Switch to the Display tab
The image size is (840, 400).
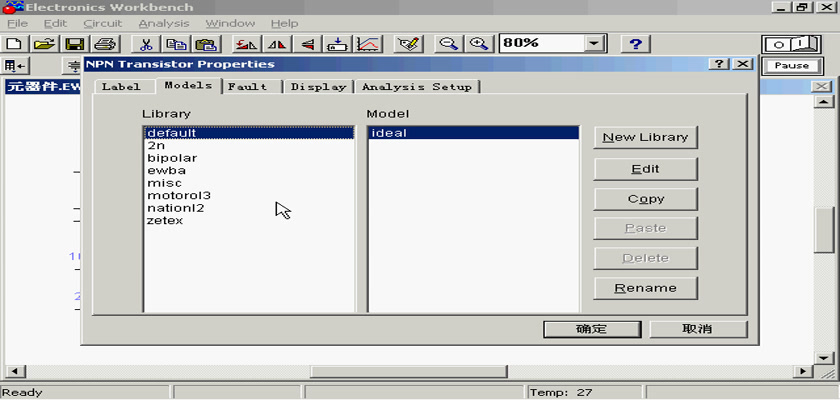click(319, 87)
